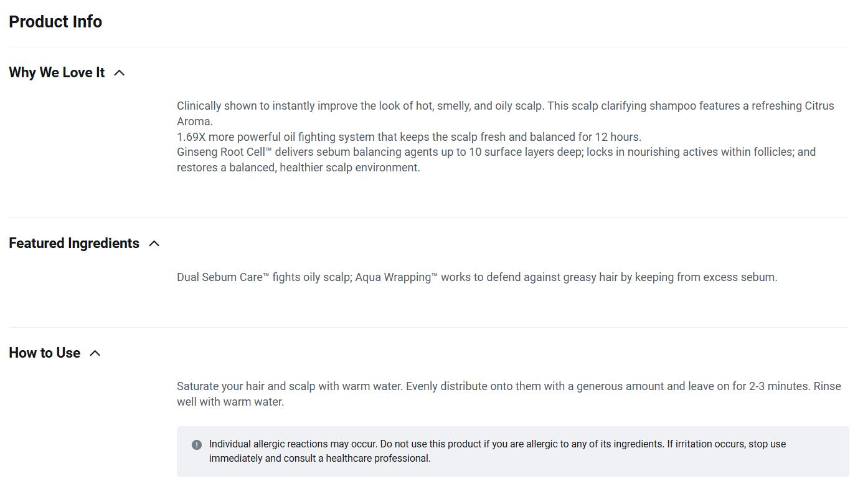
Task: Collapse How to Use with its chevron
Action: point(95,353)
